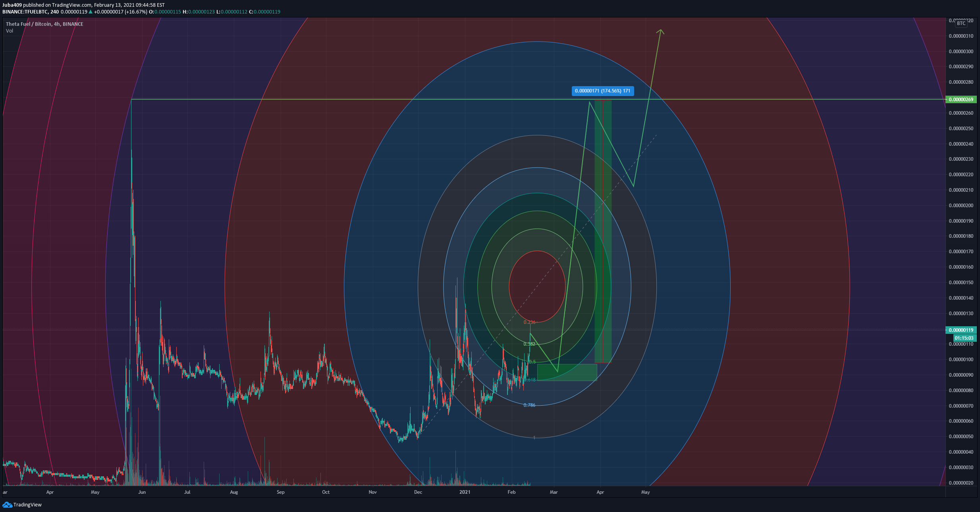Click the low value L:0.00000112

[x=232, y=12]
